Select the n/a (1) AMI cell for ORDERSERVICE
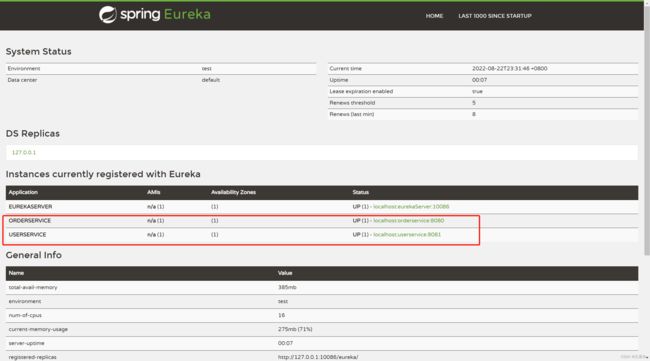This screenshot has height=361, width=650. 155,220
